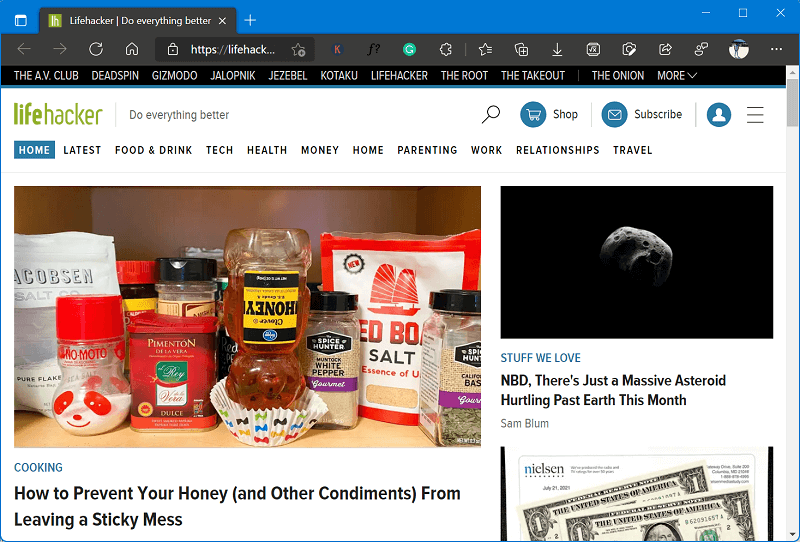
Task: Click the lock site-info icon in address bar
Action: tap(173, 49)
